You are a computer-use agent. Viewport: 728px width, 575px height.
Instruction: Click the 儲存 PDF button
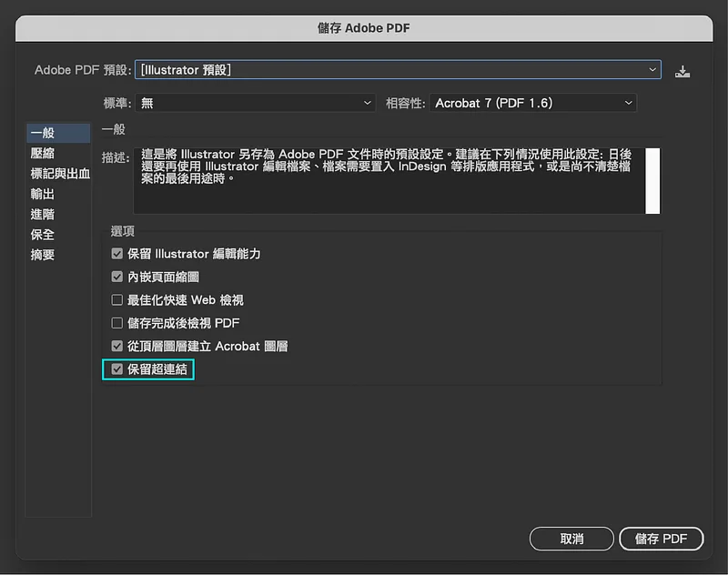[662, 539]
